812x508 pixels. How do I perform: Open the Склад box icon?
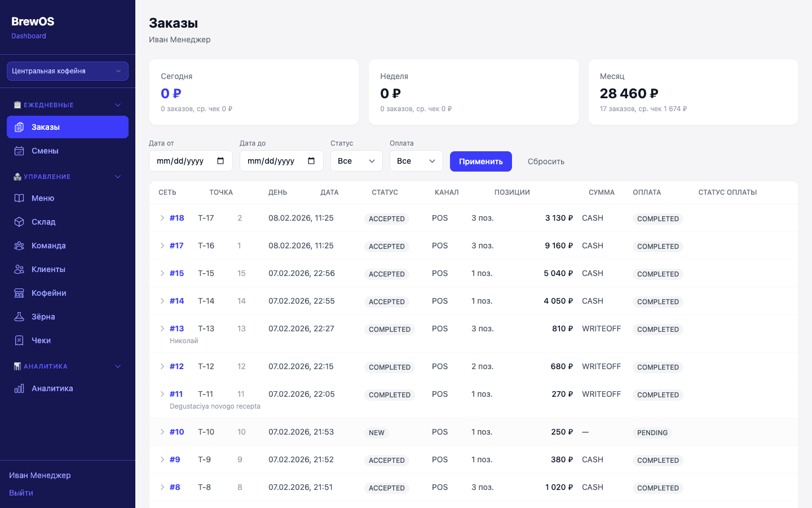[x=19, y=222]
